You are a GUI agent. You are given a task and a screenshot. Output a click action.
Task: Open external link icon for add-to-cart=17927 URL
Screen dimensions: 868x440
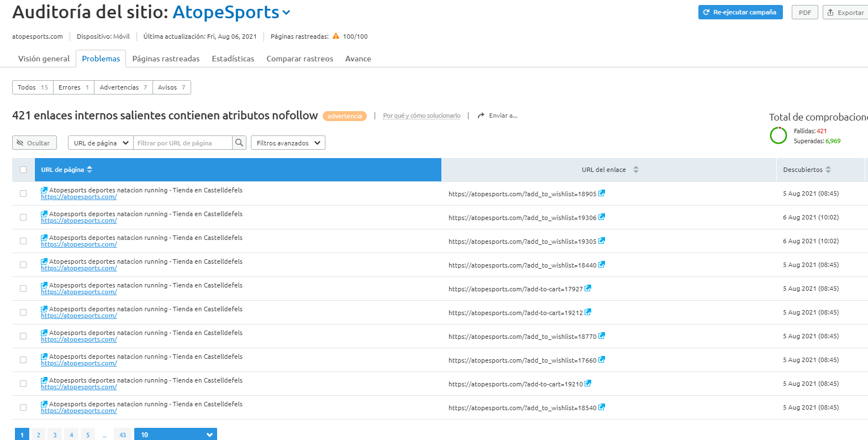coord(588,288)
